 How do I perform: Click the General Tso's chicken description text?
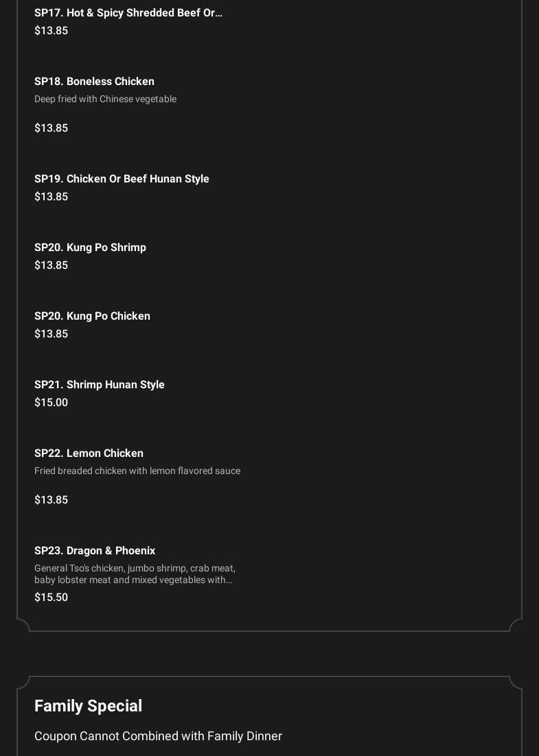point(135,574)
